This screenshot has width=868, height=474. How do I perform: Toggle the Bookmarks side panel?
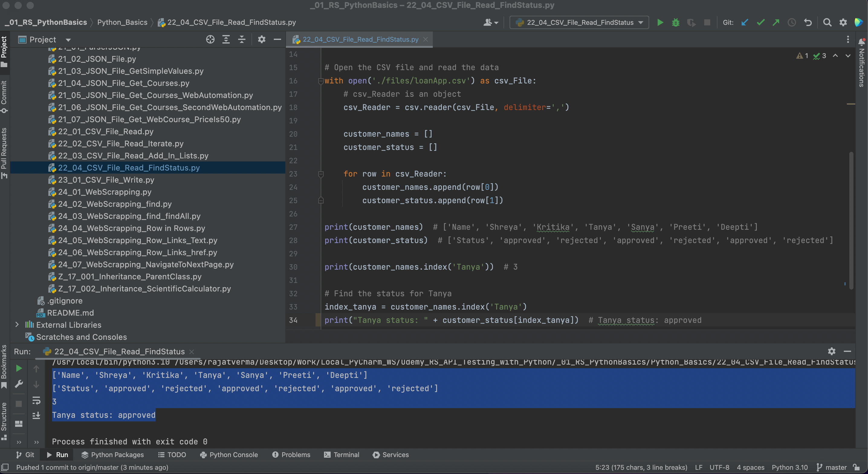point(4,367)
